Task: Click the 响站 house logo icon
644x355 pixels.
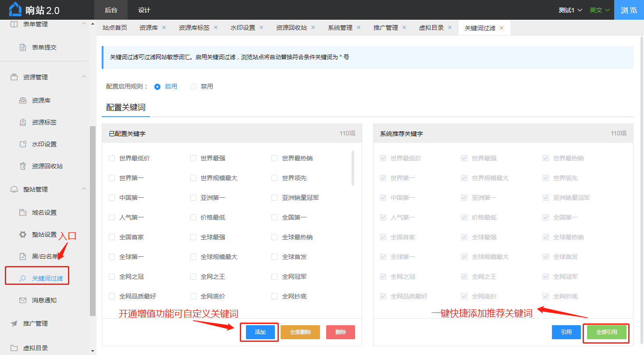Action: 15,10
